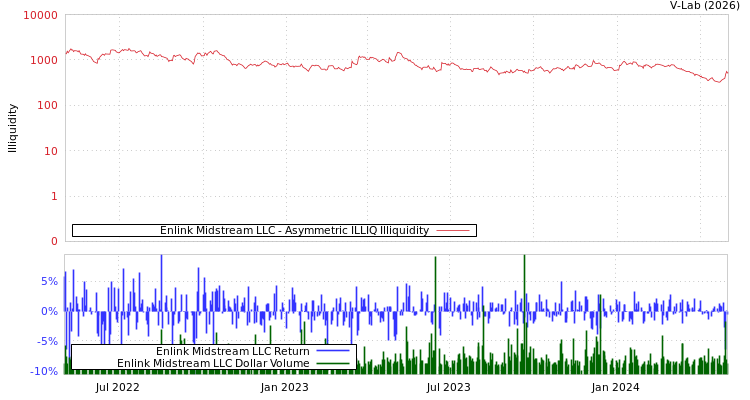Click the 10 y-axis tick label
The height and width of the screenshot is (400, 750).
click(48, 151)
